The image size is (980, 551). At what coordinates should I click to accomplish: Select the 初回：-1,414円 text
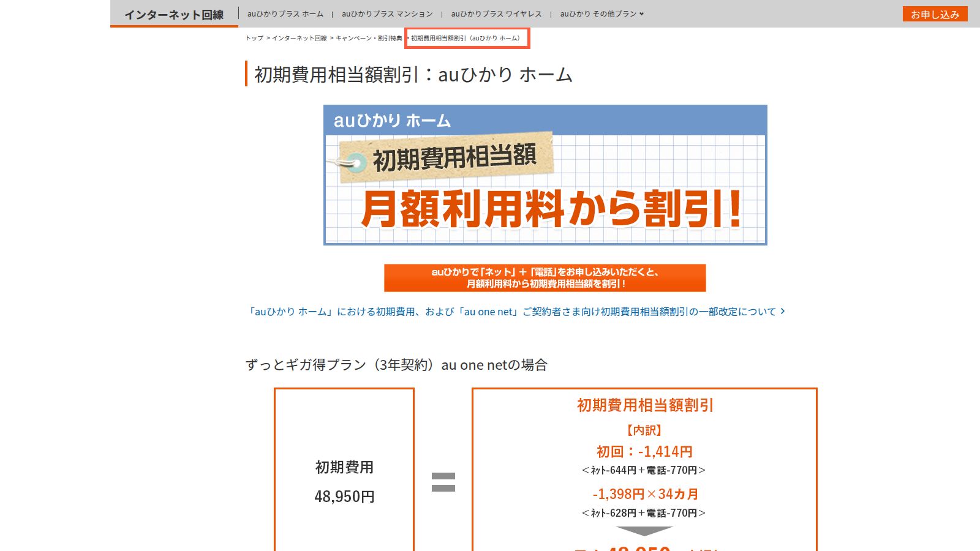[x=644, y=452]
